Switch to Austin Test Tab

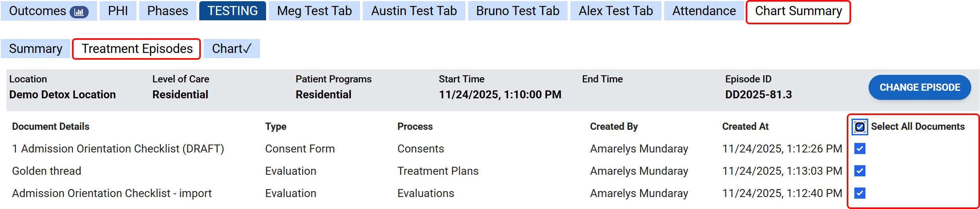414,11
